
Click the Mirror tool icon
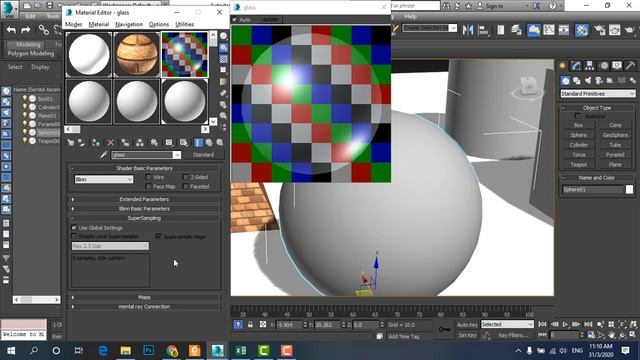(468, 30)
